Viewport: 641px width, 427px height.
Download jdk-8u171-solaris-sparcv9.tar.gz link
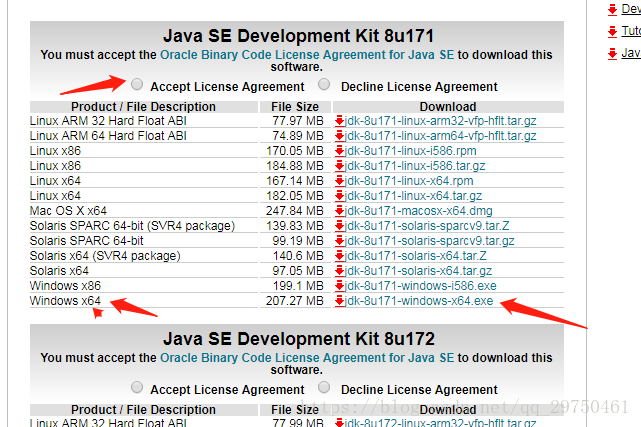click(430, 241)
